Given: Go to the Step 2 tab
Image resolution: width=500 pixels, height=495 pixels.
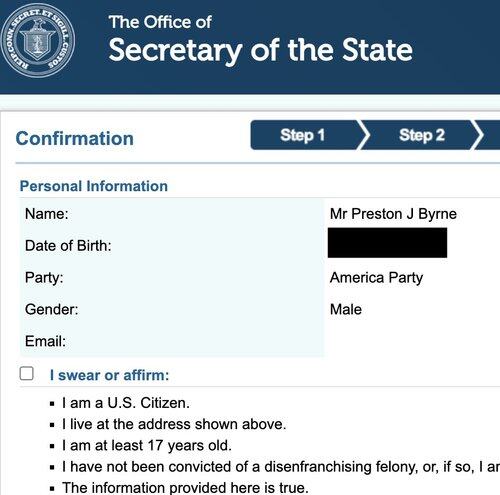Looking at the screenshot, I should [x=422, y=135].
